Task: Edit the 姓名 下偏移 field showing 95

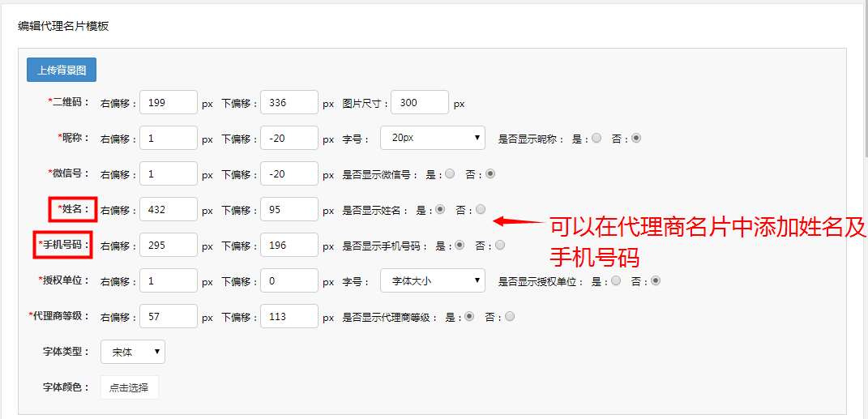Action: pos(289,209)
